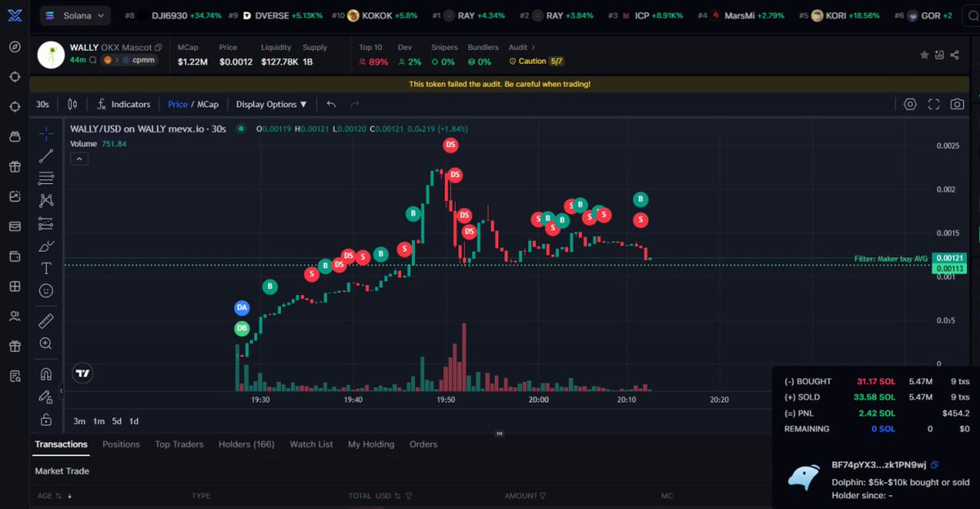The height and width of the screenshot is (509, 980).
Task: Select the brush drawing tool
Action: tap(47, 246)
